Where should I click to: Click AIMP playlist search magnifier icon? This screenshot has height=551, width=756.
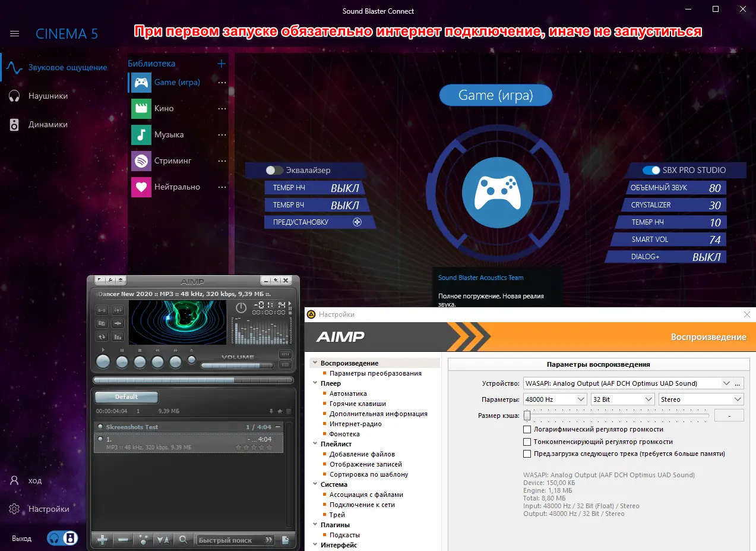[184, 540]
